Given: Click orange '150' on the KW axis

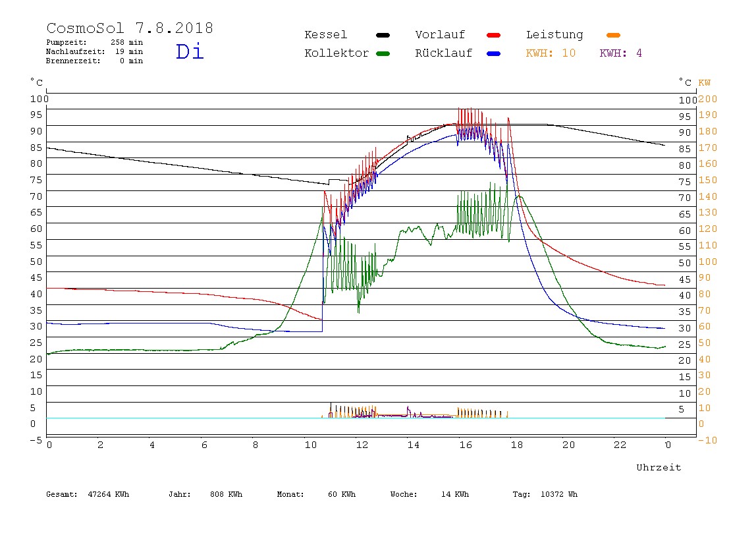Looking at the screenshot, I should click(x=708, y=180).
